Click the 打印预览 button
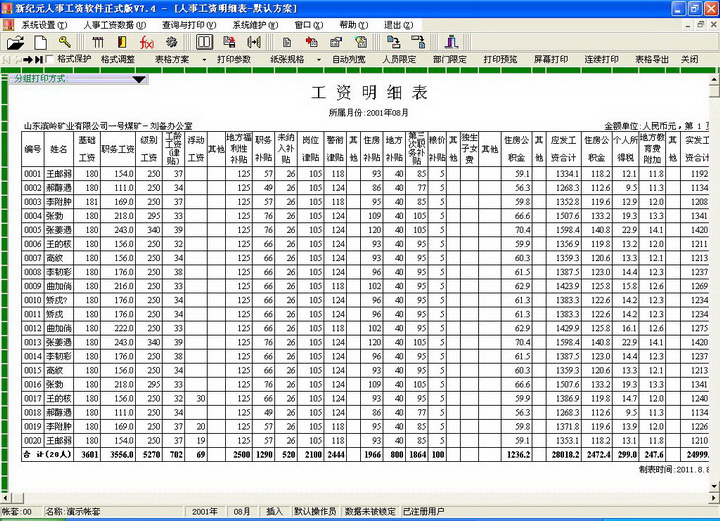Viewport: 720px width, 521px height. [x=500, y=60]
